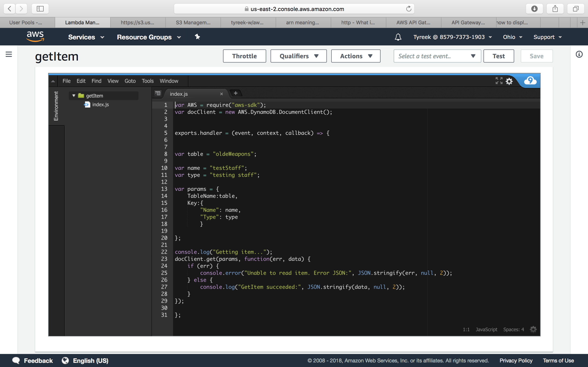Expand the Actions dropdown
Viewport: 588px width, 367px height.
point(356,56)
